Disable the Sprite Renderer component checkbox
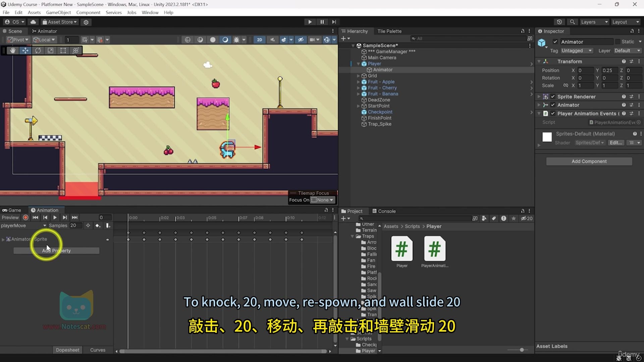This screenshot has width=644, height=362. (x=553, y=97)
